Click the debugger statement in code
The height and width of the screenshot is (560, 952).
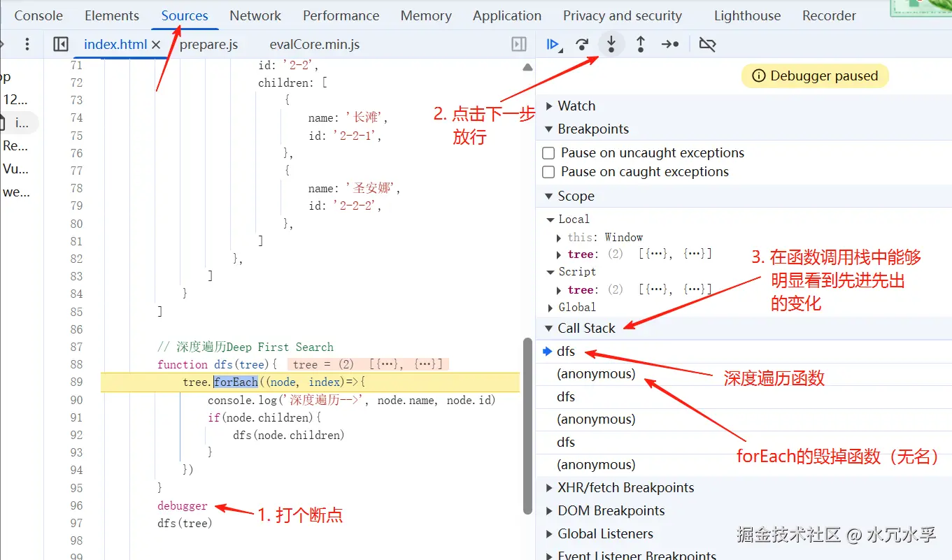pos(183,506)
